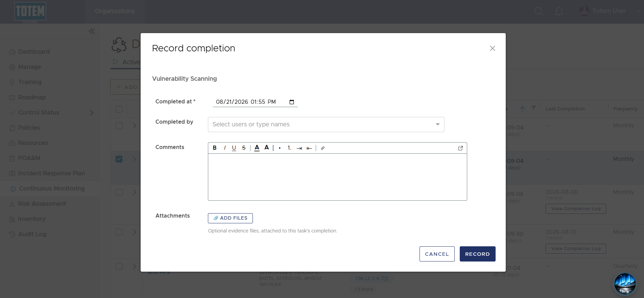Open the date picker calendar icon
Image resolution: width=644 pixels, height=298 pixels.
(x=292, y=102)
